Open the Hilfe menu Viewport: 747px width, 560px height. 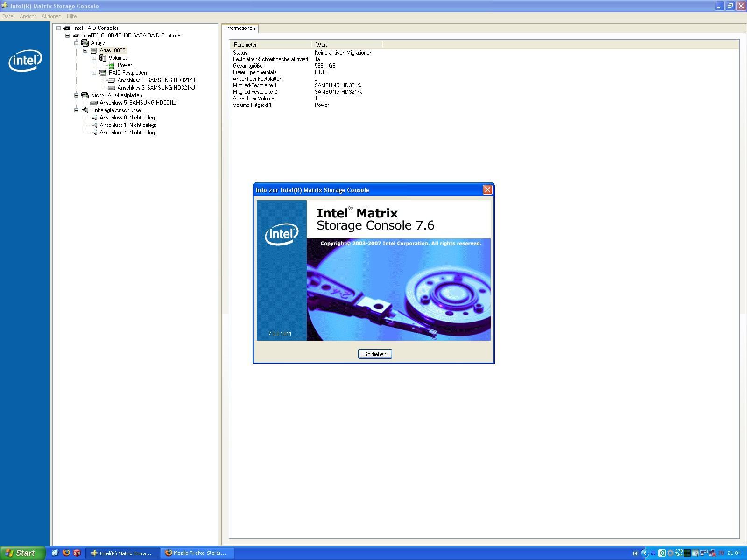click(71, 16)
